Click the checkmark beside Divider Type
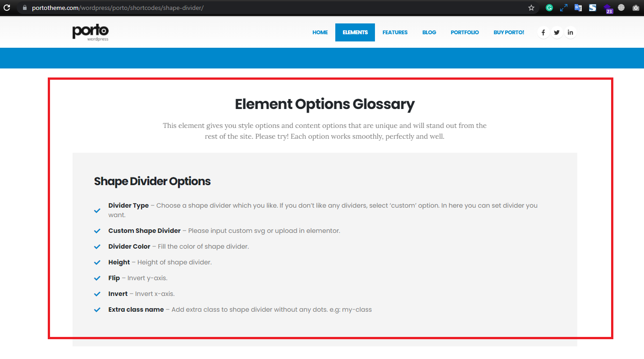 click(97, 210)
